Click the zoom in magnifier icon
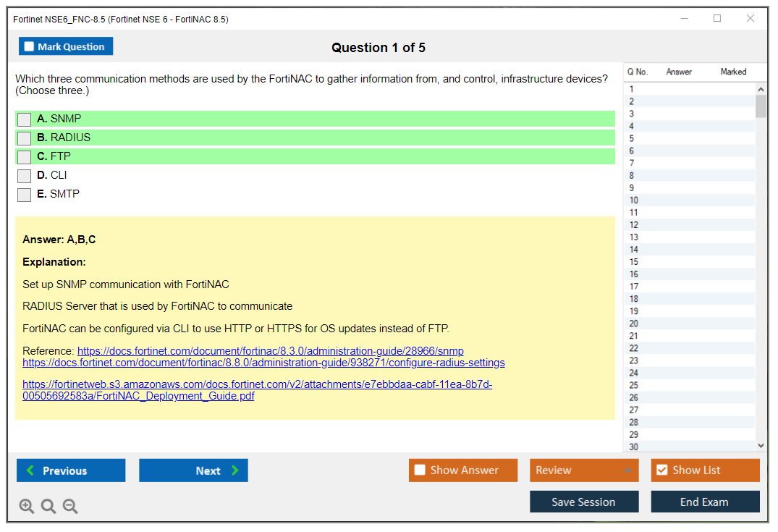The image size is (778, 532). click(x=27, y=507)
